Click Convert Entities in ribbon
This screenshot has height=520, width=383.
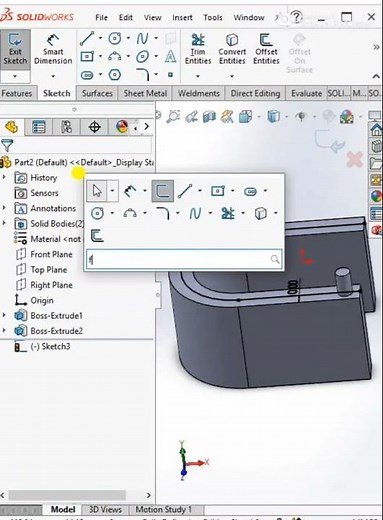[232, 49]
